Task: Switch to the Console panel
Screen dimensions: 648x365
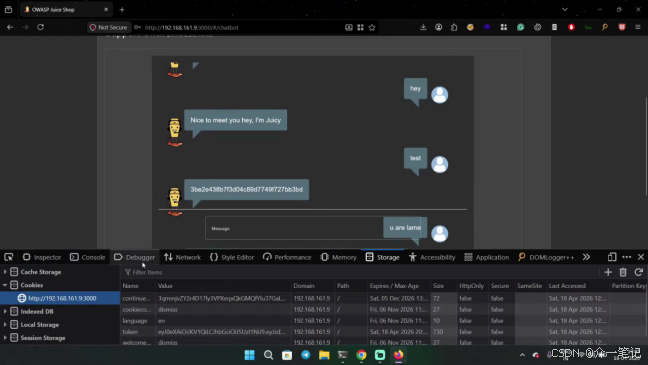Action: pyautogui.click(x=88, y=257)
